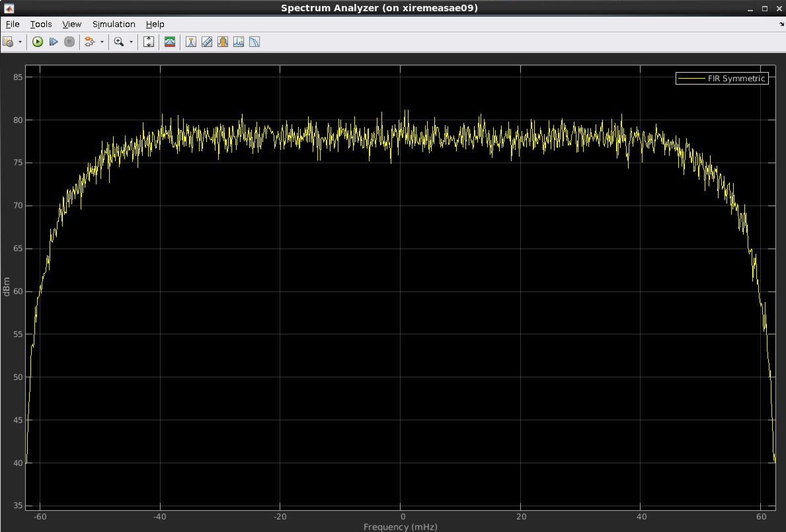Open the spectrum configuration properties icon

(x=8, y=42)
